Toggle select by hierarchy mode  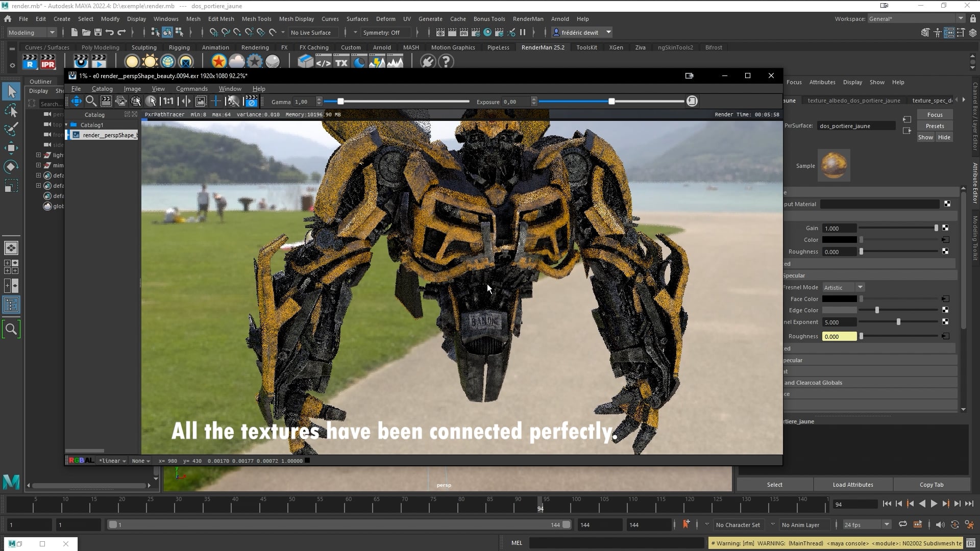click(156, 32)
